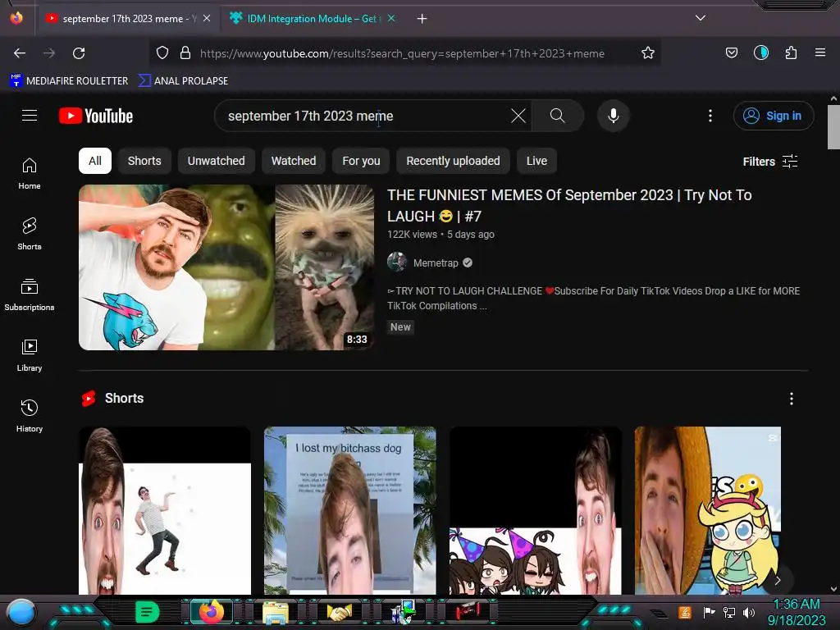Open YouTube guide hamburger menu
The height and width of the screenshot is (630, 840).
(30, 116)
